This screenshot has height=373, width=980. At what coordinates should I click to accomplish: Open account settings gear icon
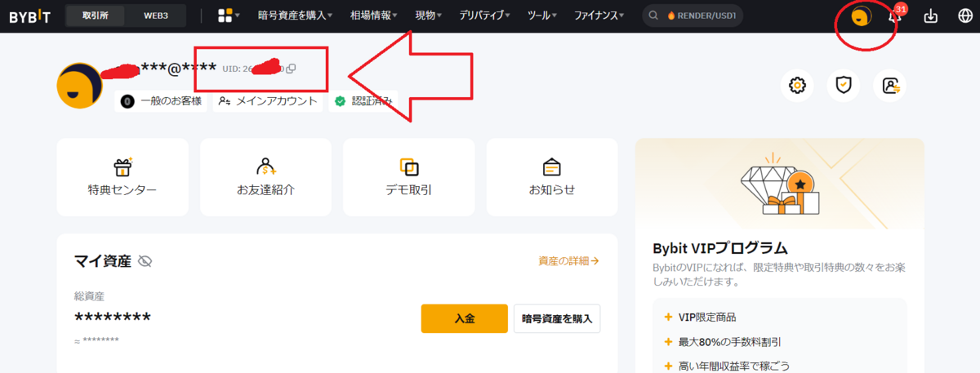797,84
